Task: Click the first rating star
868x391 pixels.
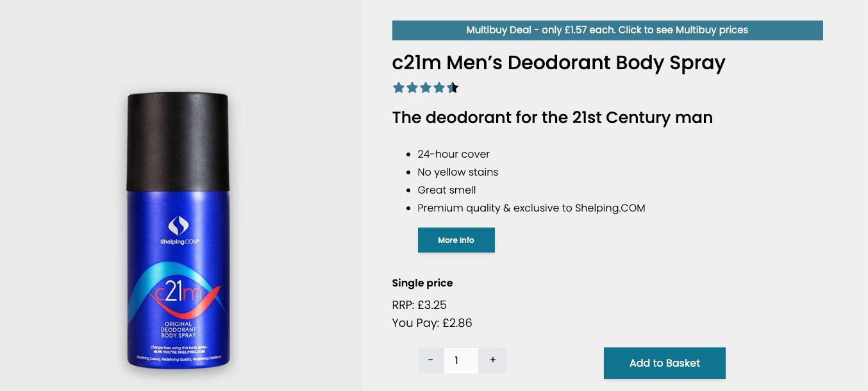Action: click(x=399, y=88)
